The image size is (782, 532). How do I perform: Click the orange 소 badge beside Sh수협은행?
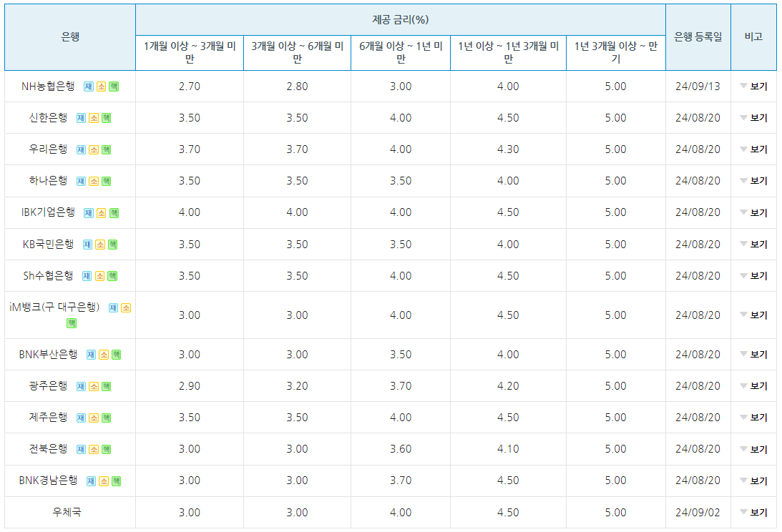click(x=99, y=276)
